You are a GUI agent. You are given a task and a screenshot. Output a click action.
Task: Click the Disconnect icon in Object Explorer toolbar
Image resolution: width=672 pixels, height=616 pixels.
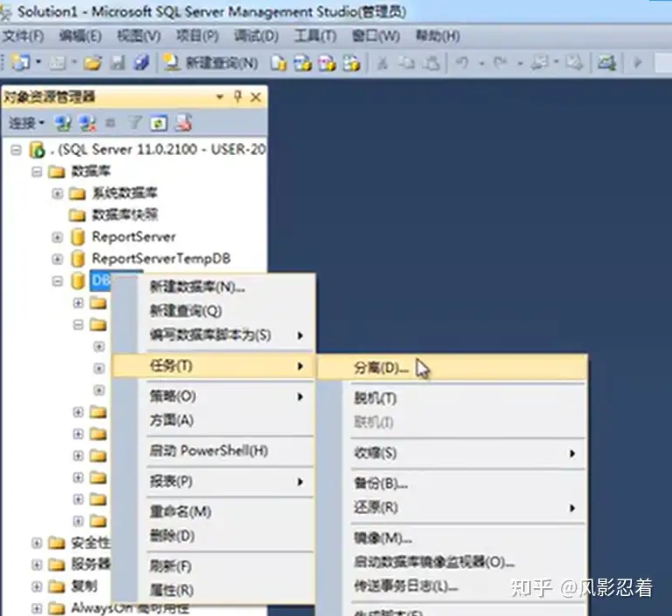[87, 124]
